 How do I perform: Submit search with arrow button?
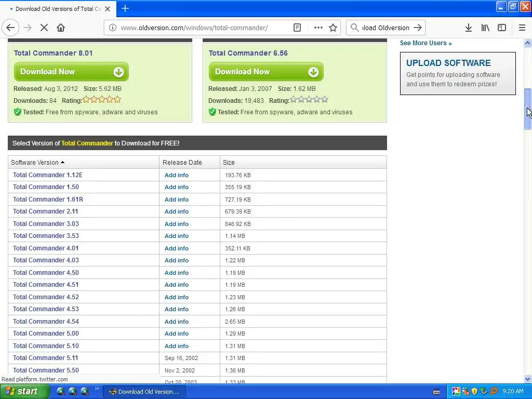point(418,28)
